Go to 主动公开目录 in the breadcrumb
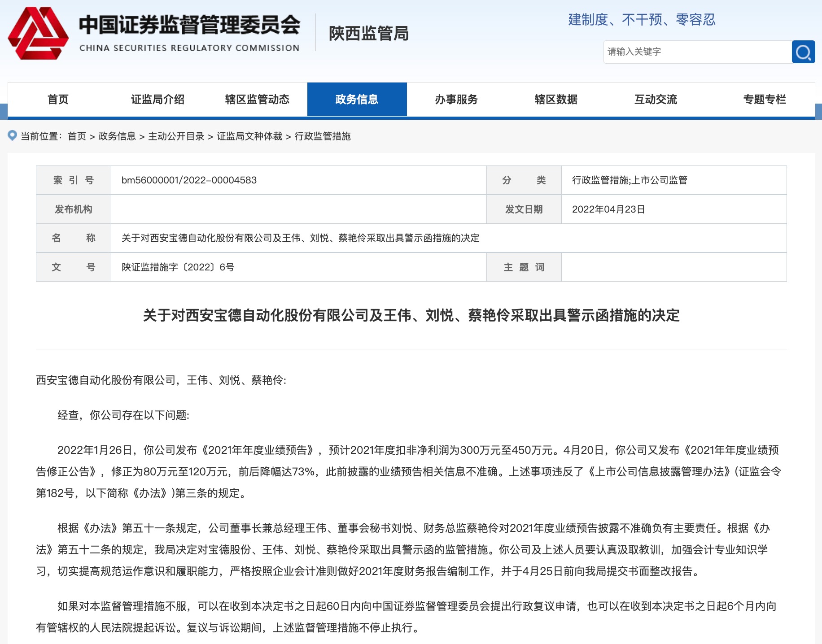Screen dimensions: 822x644 [176, 136]
